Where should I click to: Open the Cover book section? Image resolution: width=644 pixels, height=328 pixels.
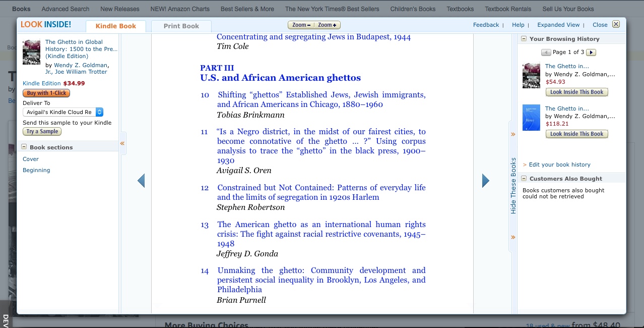tap(31, 159)
